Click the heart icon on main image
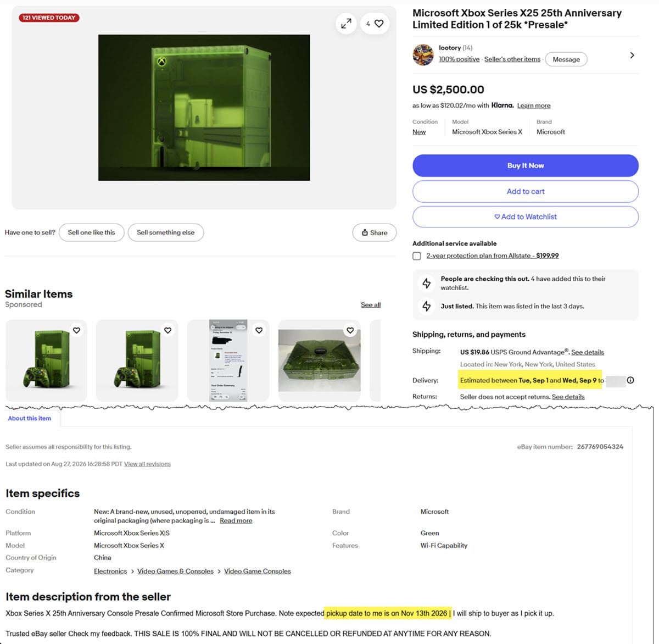The image size is (659, 644). (x=375, y=24)
